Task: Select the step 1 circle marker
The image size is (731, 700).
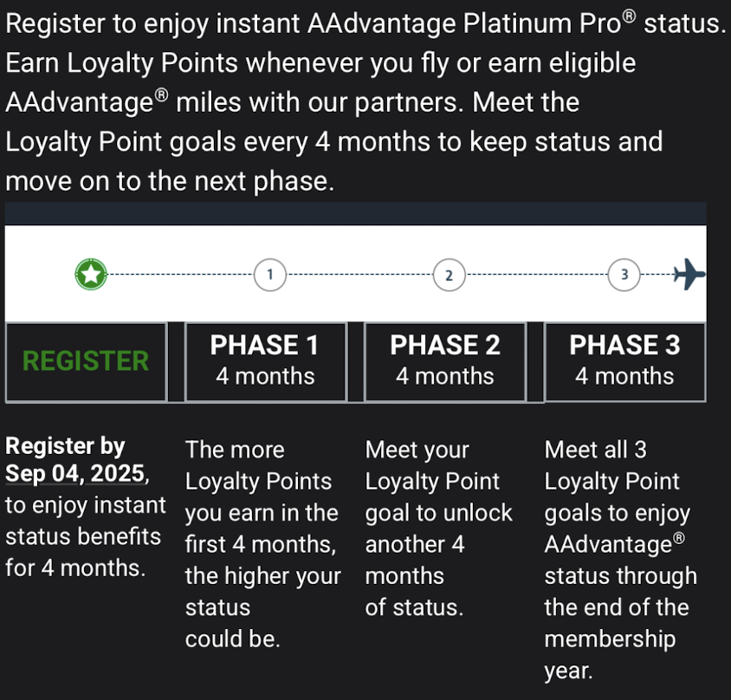Action: (270, 275)
